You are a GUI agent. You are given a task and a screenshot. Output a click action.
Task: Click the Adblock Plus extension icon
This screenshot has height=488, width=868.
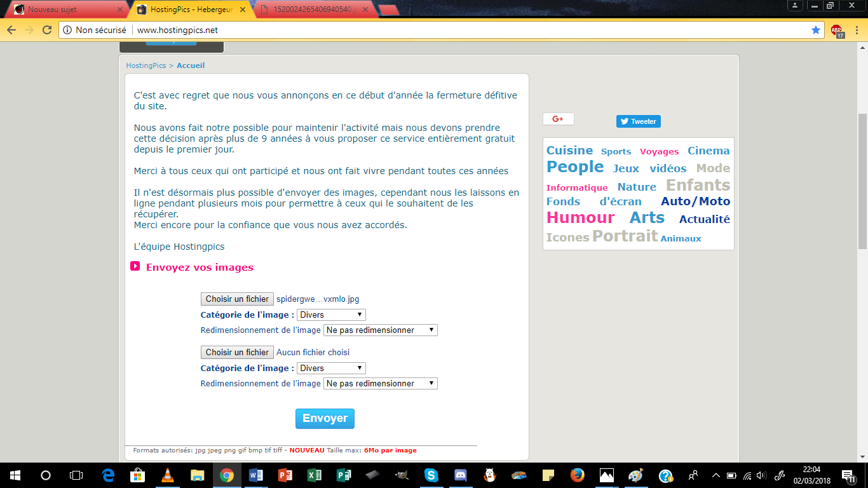(837, 30)
